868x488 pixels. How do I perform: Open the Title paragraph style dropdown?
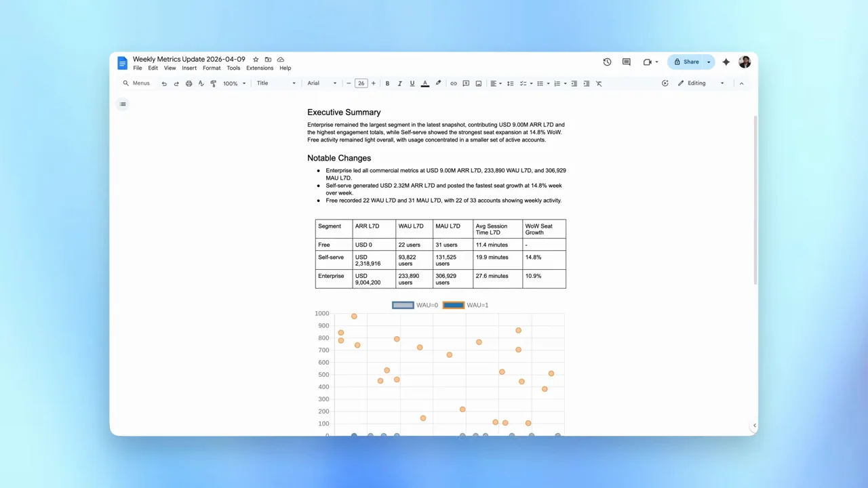point(276,83)
